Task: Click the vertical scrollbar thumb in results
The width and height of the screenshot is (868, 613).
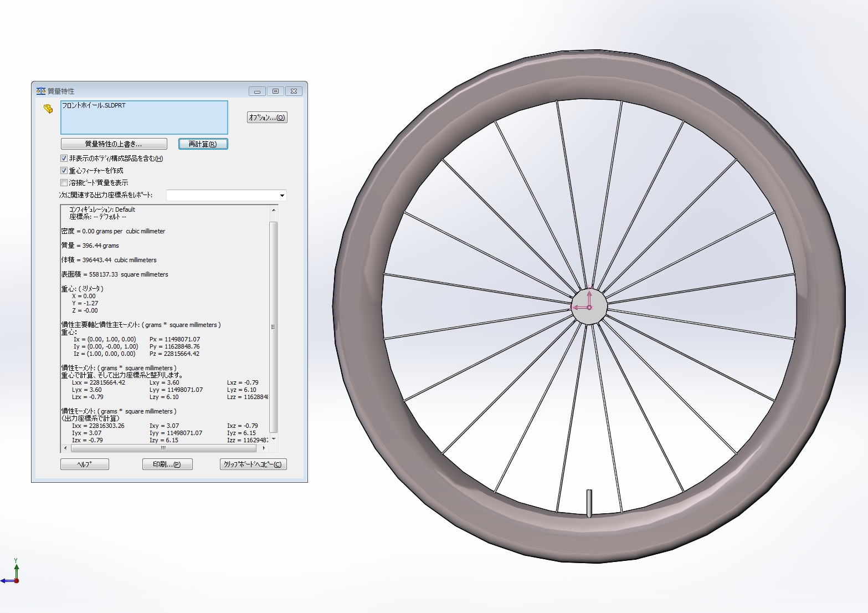Action: pyautogui.click(x=274, y=327)
